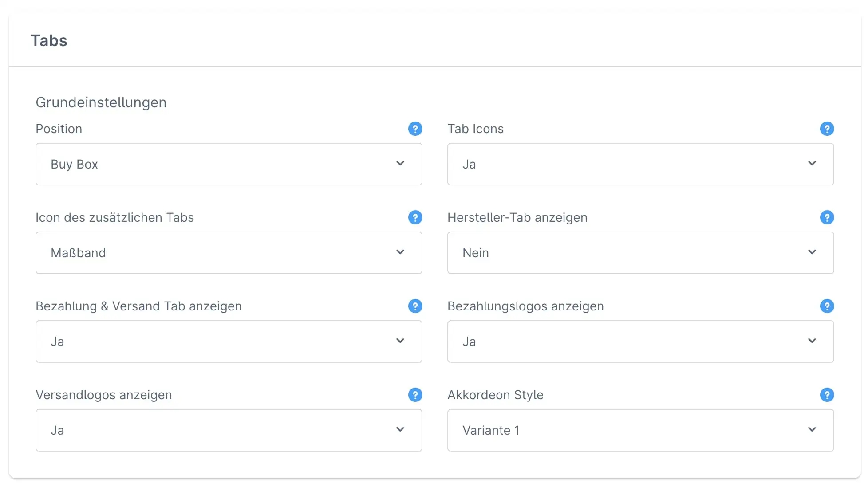
Task: Open the Bezahlungslogos anzeigen dropdown
Action: [640, 342]
